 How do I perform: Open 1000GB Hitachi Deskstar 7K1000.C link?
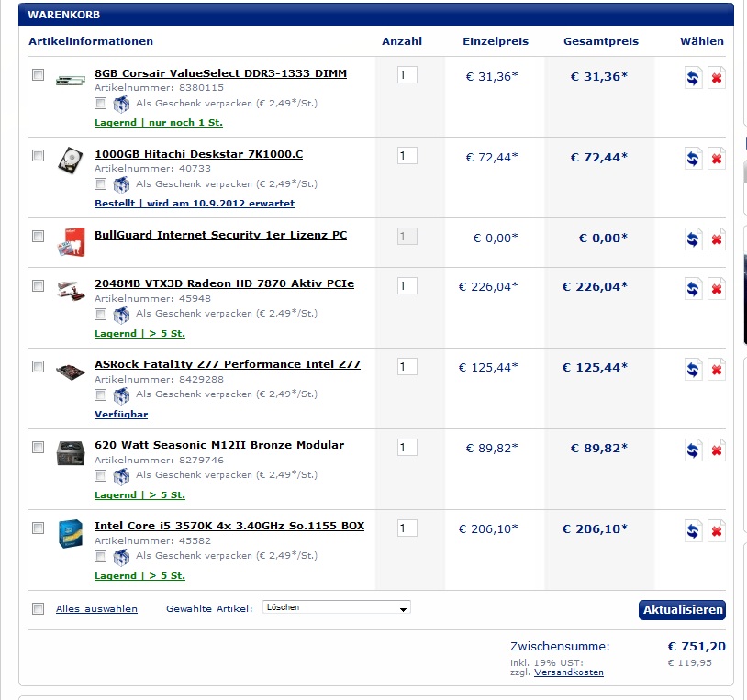pyautogui.click(x=198, y=154)
